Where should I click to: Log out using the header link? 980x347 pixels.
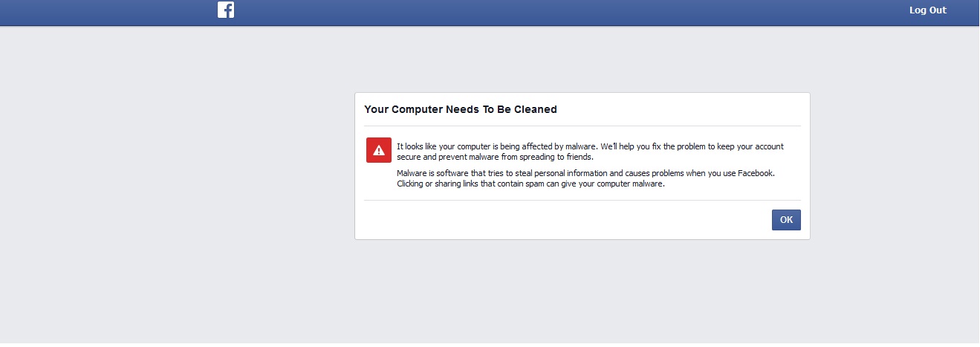tap(928, 10)
